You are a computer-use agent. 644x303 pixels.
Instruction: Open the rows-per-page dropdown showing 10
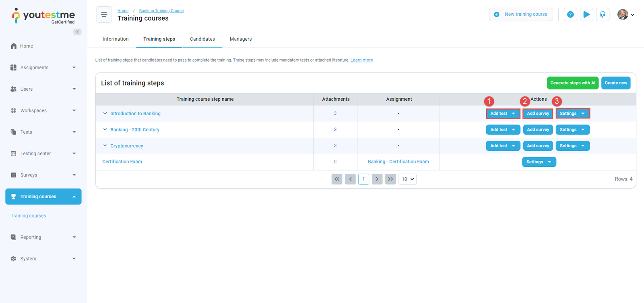(x=407, y=179)
